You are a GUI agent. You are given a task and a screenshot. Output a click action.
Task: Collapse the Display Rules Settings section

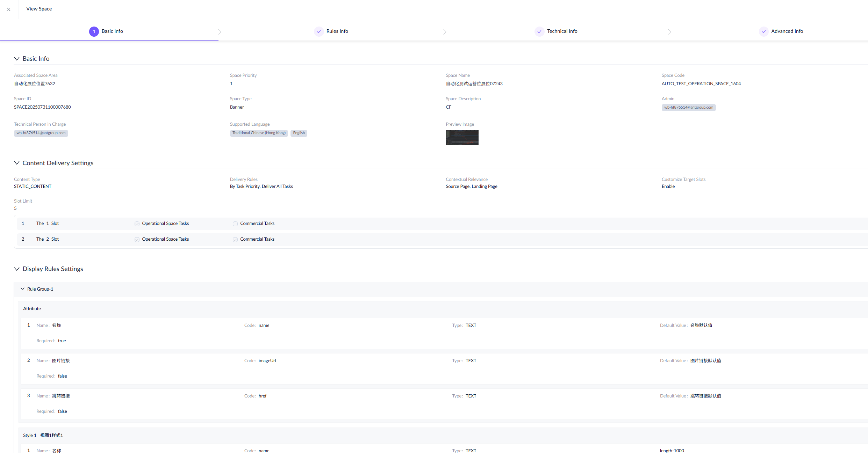click(x=17, y=269)
